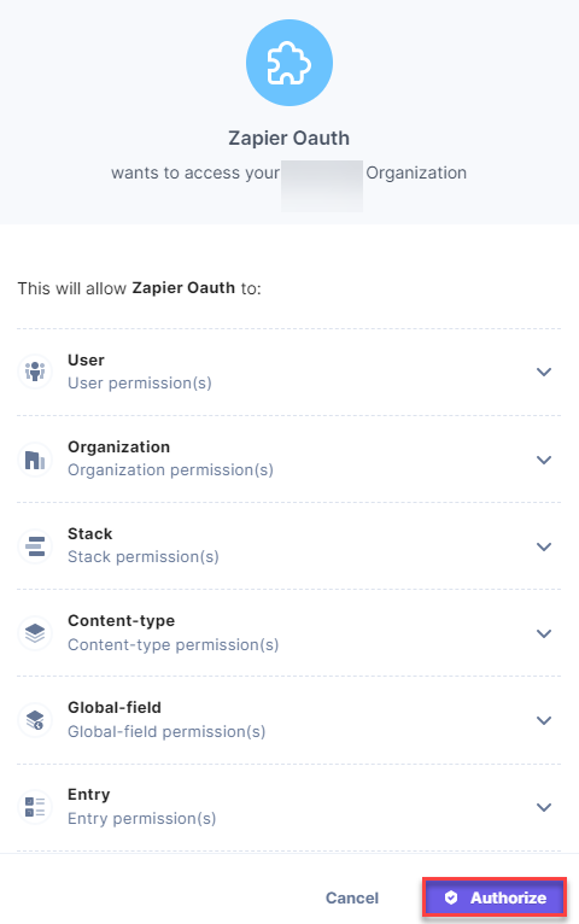Click the Content-type layers icon
The image size is (579, 924).
point(35,633)
